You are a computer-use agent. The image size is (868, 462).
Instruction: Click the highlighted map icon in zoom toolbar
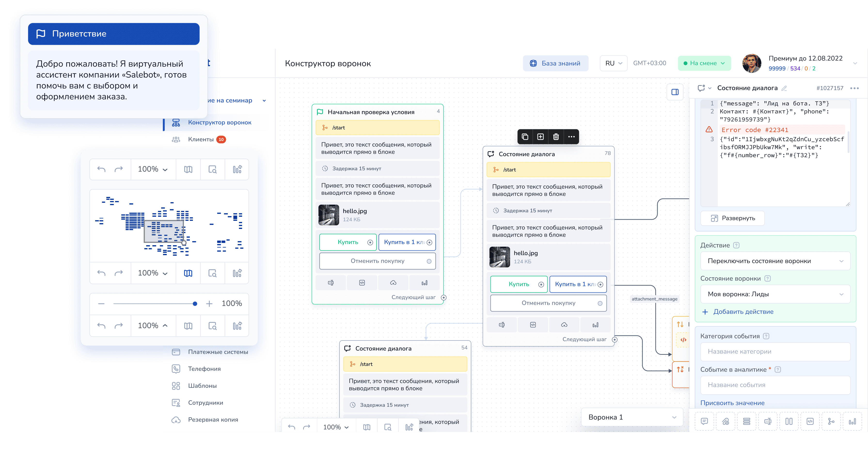[188, 273]
